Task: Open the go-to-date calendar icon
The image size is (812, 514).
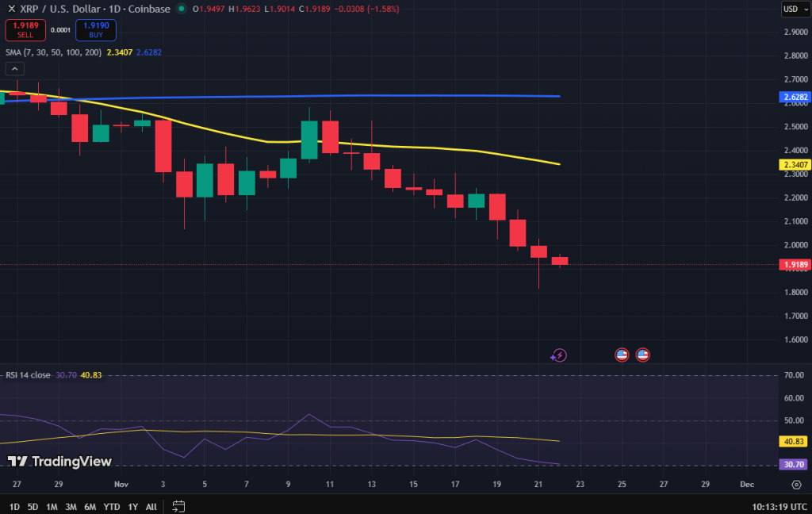Action: (178, 506)
